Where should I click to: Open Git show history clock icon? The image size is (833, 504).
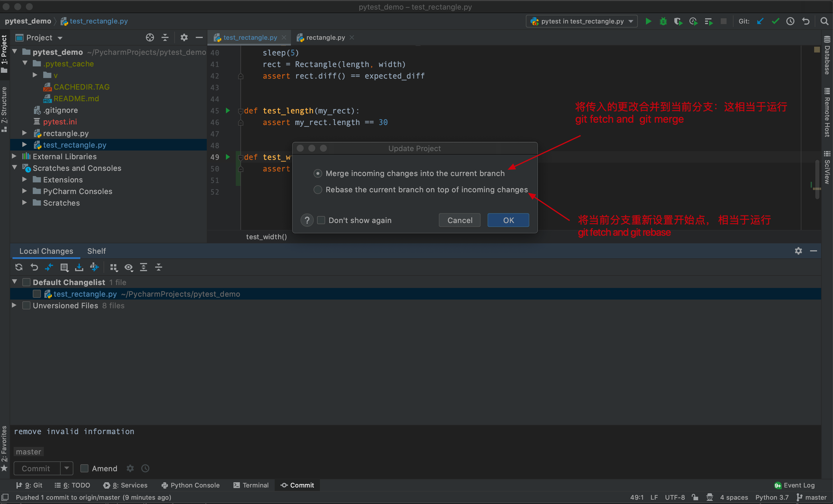[x=790, y=21]
